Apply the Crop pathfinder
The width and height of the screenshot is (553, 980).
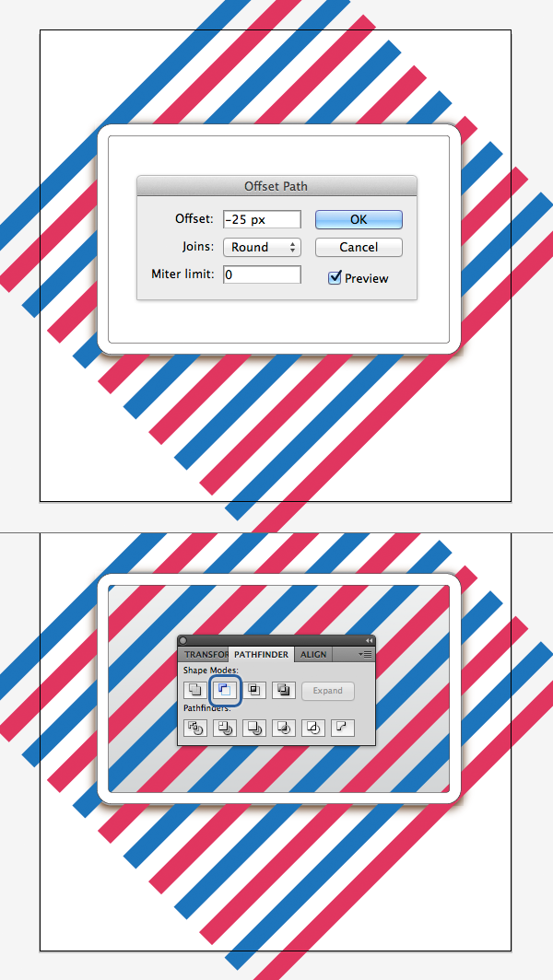(284, 728)
